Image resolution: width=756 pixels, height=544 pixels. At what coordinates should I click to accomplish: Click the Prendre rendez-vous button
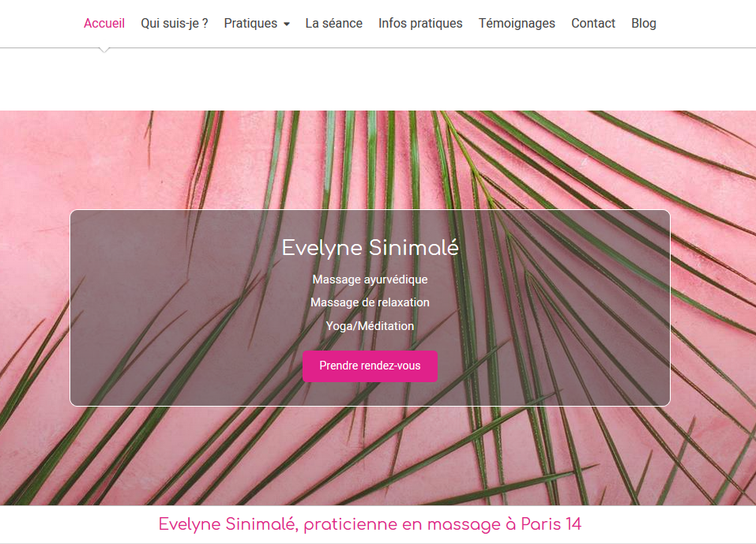[370, 366]
